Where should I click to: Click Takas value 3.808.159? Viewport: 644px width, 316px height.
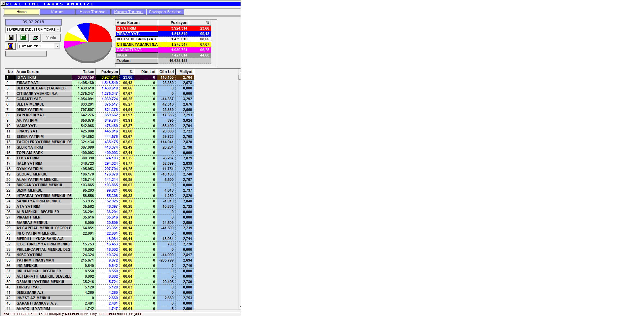pyautogui.click(x=86, y=77)
